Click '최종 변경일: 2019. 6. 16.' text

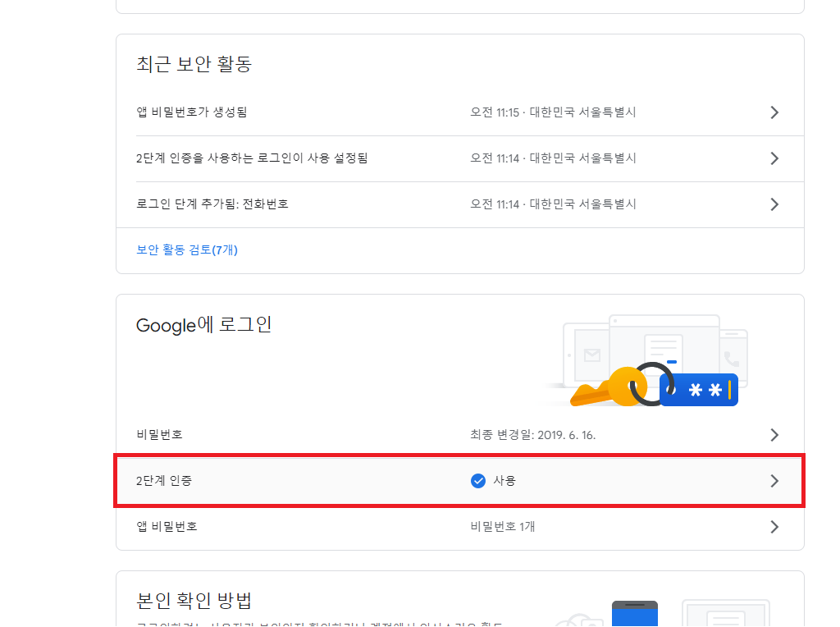(533, 435)
